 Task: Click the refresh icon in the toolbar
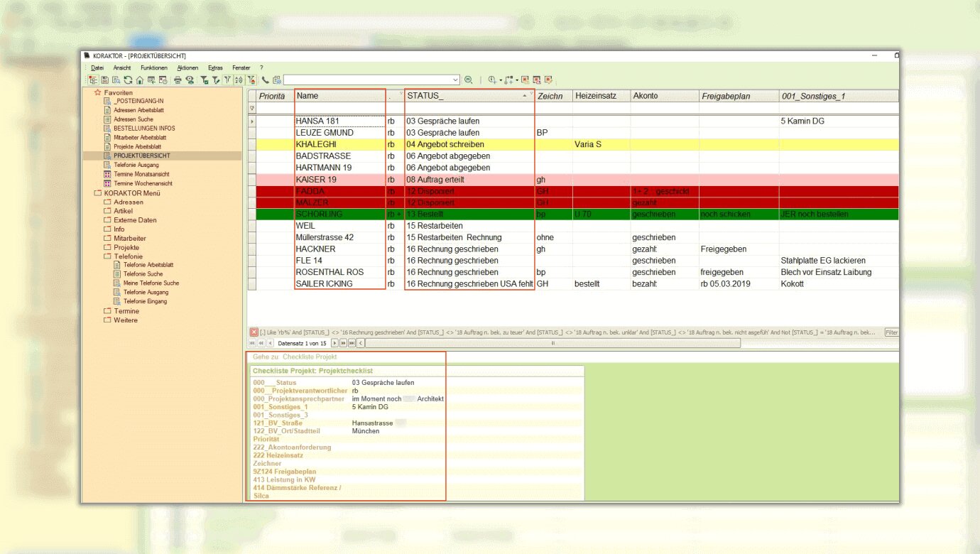[x=128, y=80]
